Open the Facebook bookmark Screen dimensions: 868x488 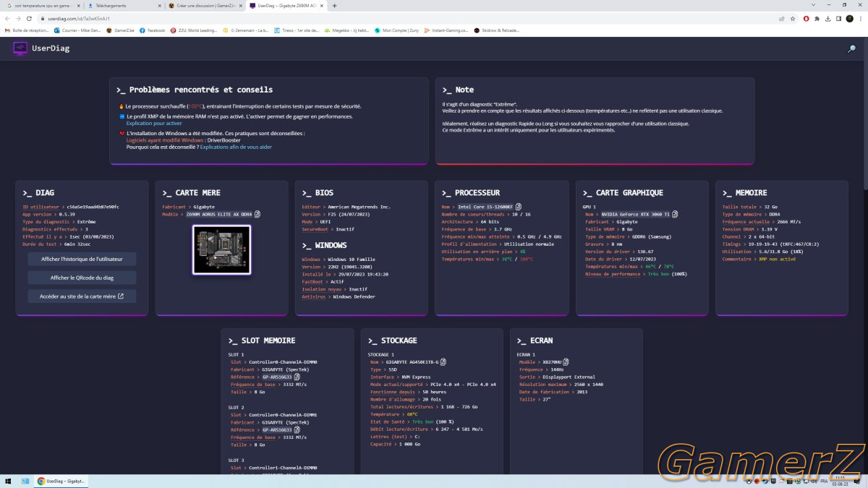coord(153,30)
